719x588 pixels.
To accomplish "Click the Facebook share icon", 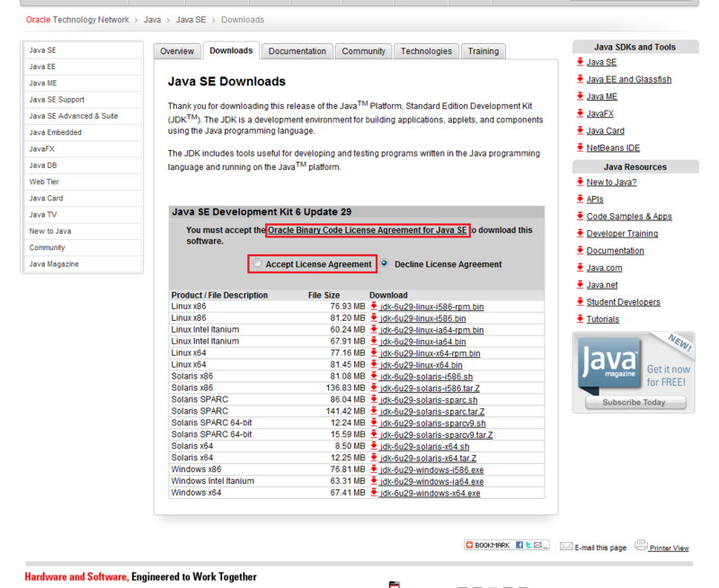I will [x=519, y=545].
